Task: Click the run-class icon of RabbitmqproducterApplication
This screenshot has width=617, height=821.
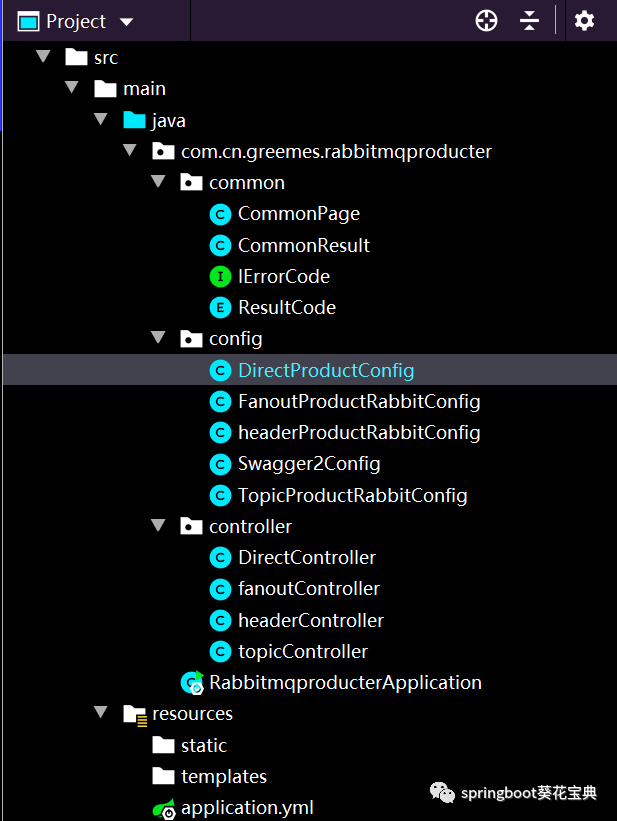Action: (192, 683)
